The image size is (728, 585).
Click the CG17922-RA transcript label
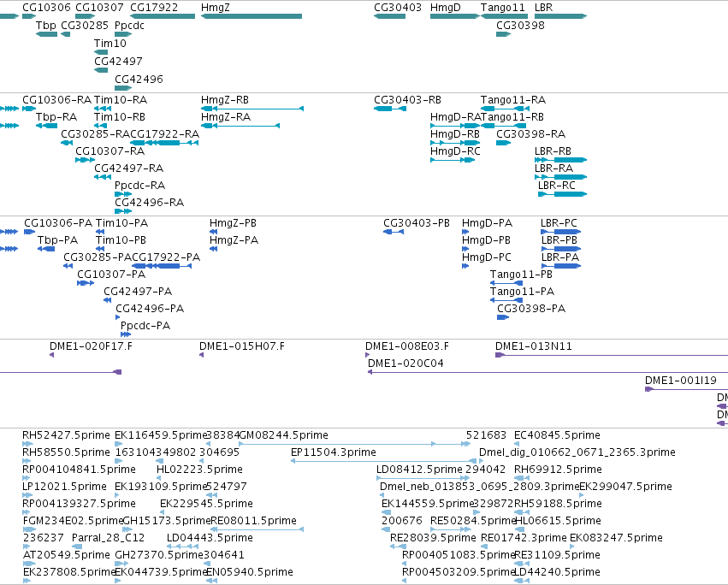tap(165, 134)
